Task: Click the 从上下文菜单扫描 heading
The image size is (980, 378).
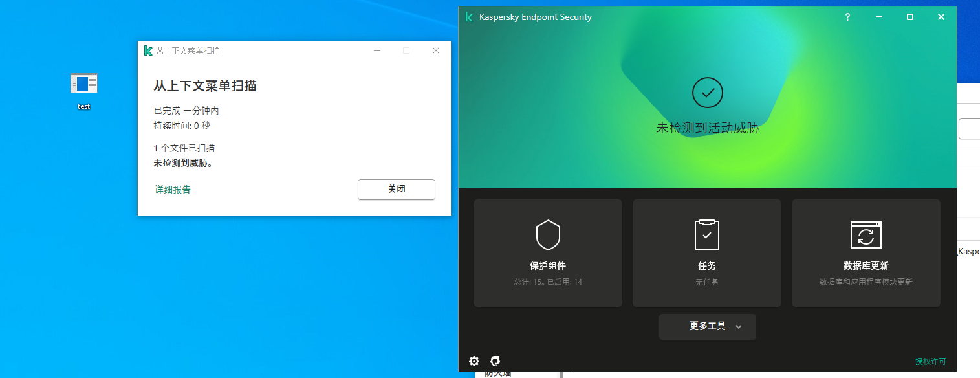Action: coord(205,86)
